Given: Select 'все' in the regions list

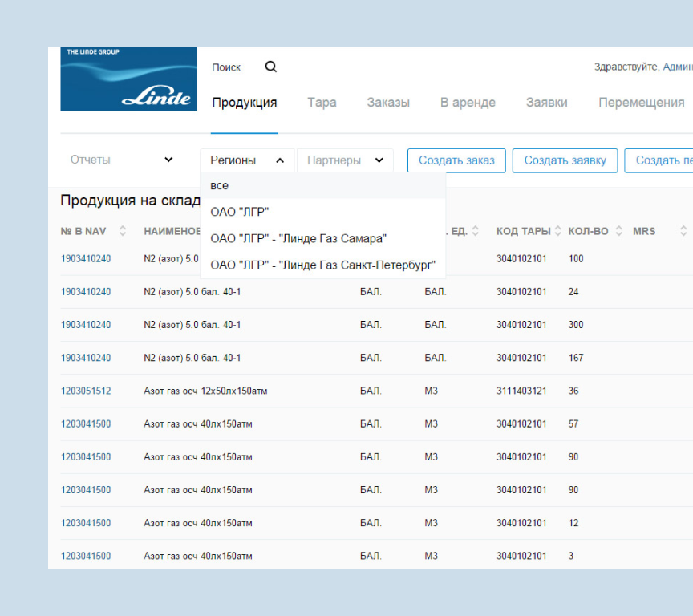Looking at the screenshot, I should tap(220, 185).
